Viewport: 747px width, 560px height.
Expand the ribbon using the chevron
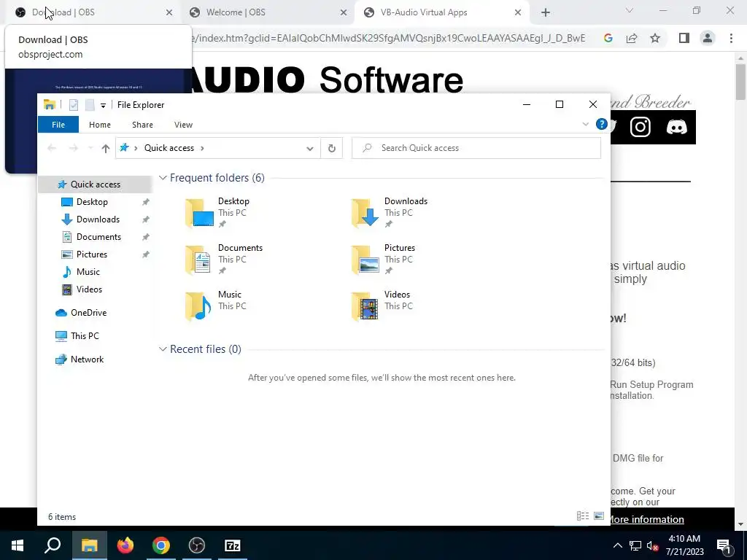586,125
